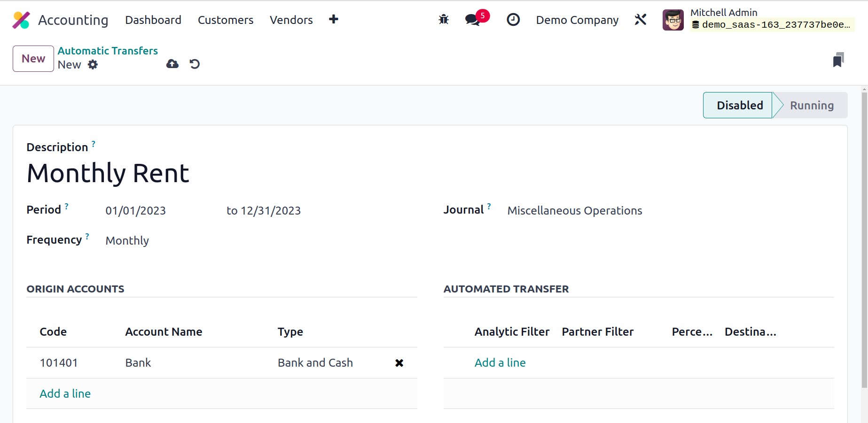Click the bookmark icon at top right
868x423 pixels.
tap(838, 60)
